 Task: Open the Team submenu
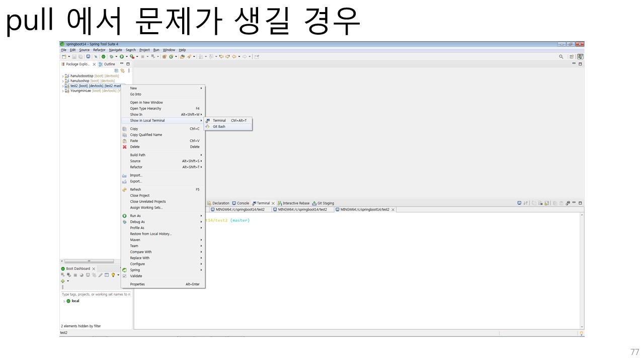click(163, 246)
